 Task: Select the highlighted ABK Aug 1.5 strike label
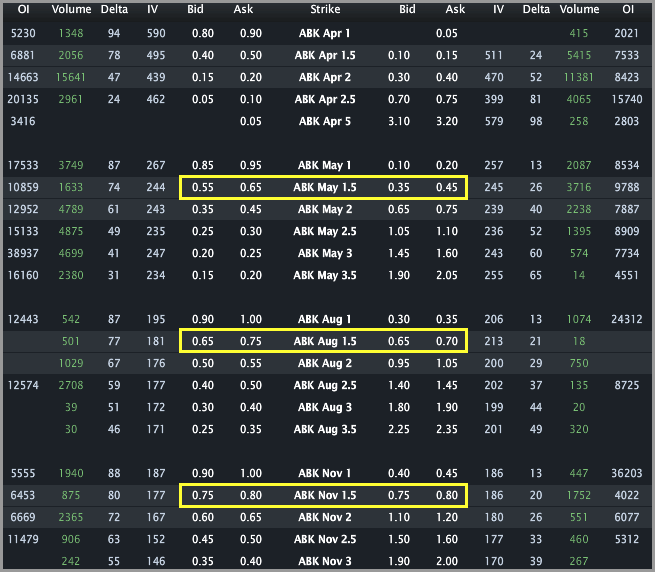325,341
